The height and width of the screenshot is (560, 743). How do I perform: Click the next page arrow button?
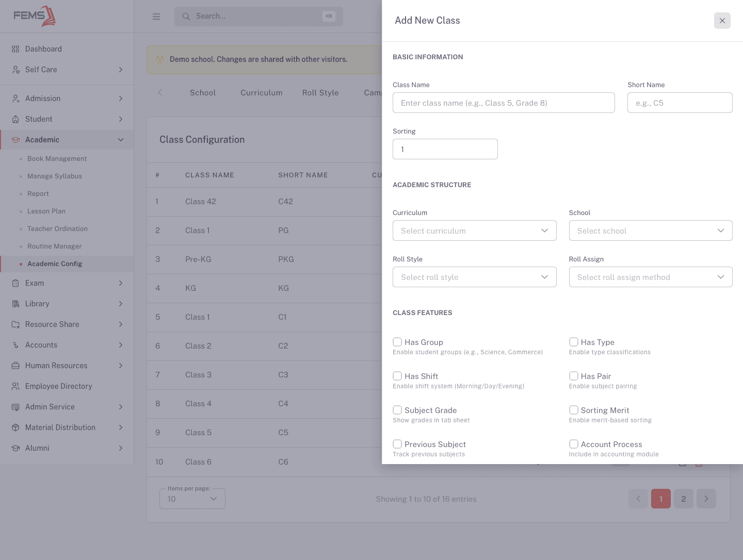pos(706,499)
